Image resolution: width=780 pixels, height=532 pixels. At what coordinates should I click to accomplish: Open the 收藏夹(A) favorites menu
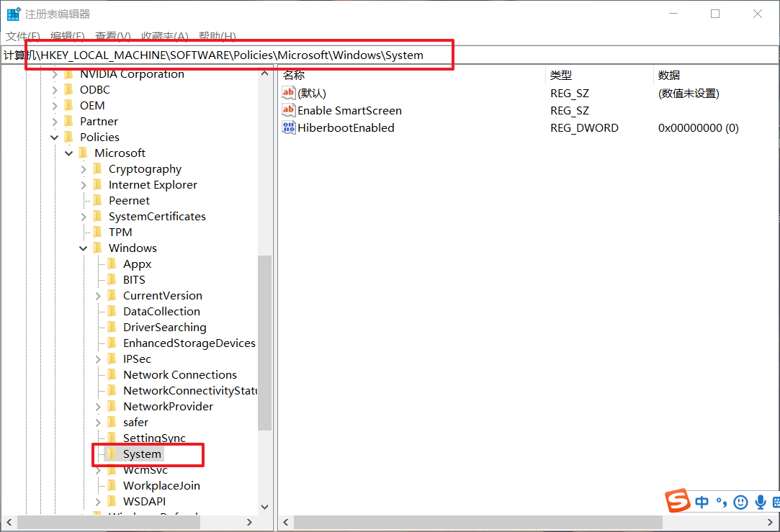coord(164,36)
